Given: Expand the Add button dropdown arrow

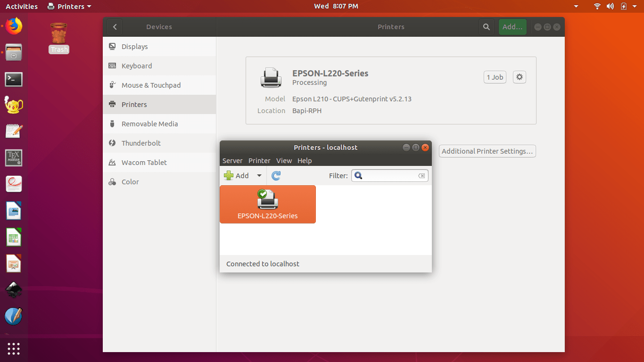Looking at the screenshot, I should tap(259, 176).
